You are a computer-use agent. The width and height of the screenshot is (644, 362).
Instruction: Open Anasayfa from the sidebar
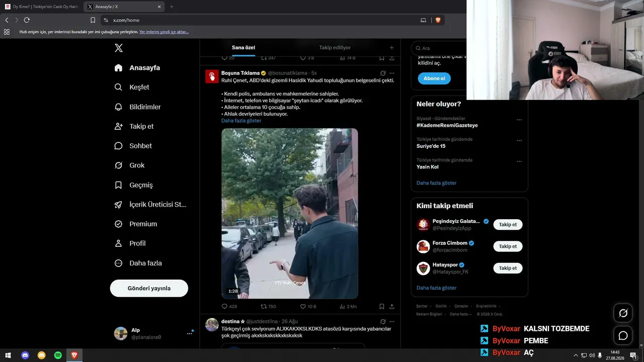click(137, 68)
